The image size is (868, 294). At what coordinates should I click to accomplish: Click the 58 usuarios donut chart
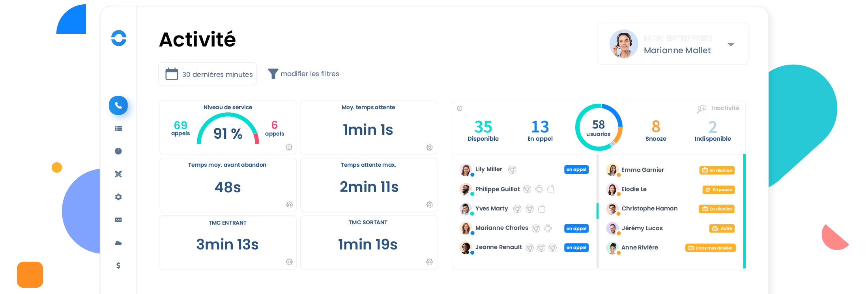599,127
